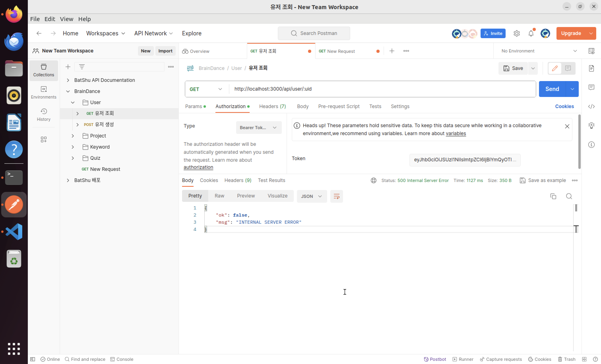Open the Collections sidebar panel

(x=44, y=70)
